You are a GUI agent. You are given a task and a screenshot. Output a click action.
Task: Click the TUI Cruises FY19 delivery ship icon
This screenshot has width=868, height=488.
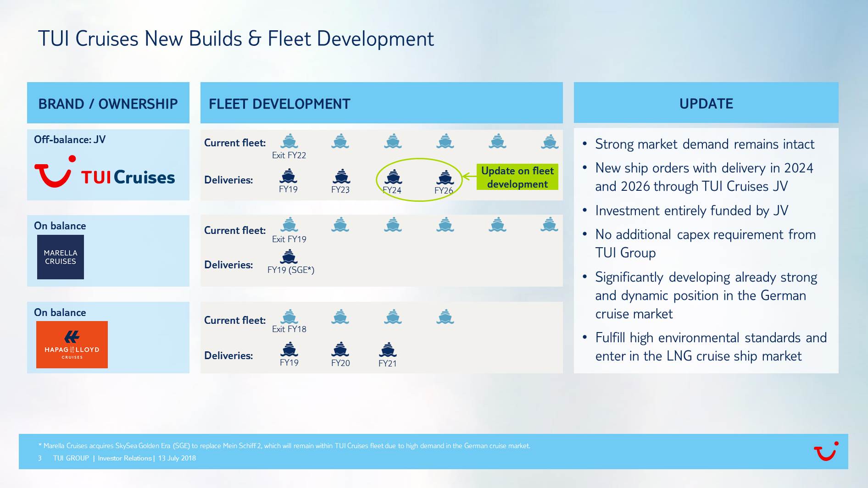tap(288, 176)
